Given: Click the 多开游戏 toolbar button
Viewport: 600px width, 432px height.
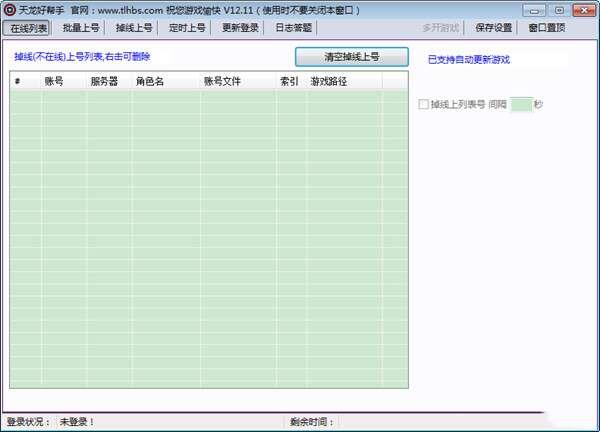Looking at the screenshot, I should coord(440,28).
